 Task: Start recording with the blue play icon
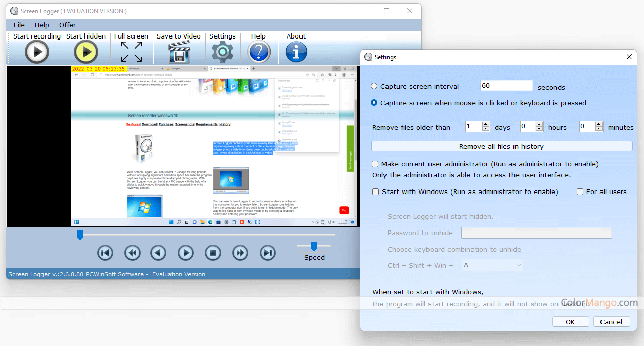click(x=36, y=51)
